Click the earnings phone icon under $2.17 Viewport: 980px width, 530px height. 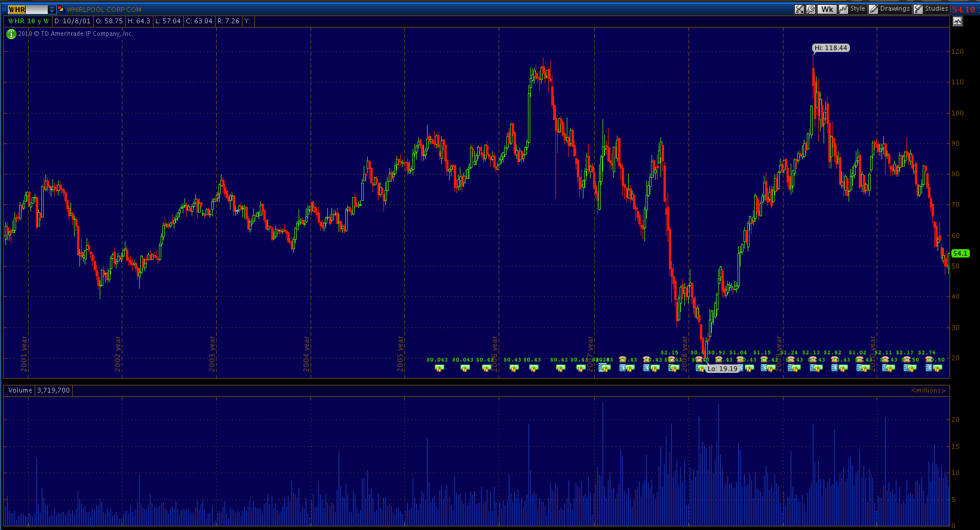(x=906, y=359)
